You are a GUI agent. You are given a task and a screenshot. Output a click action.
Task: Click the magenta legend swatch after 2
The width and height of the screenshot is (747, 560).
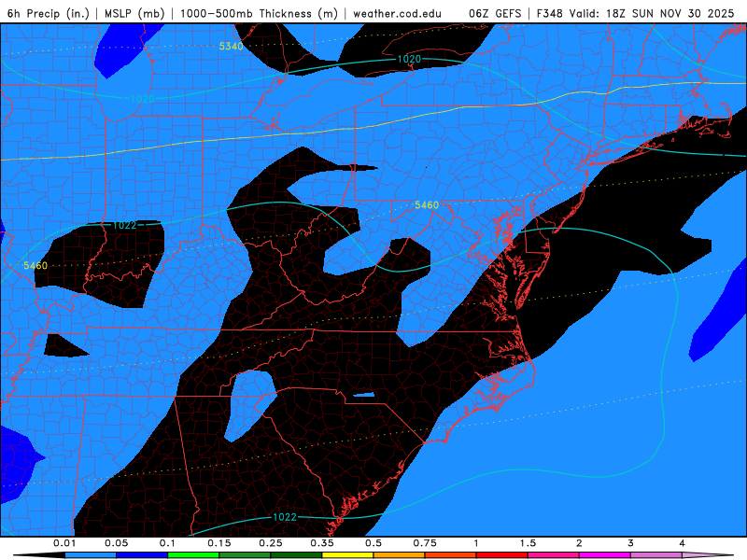pos(605,555)
